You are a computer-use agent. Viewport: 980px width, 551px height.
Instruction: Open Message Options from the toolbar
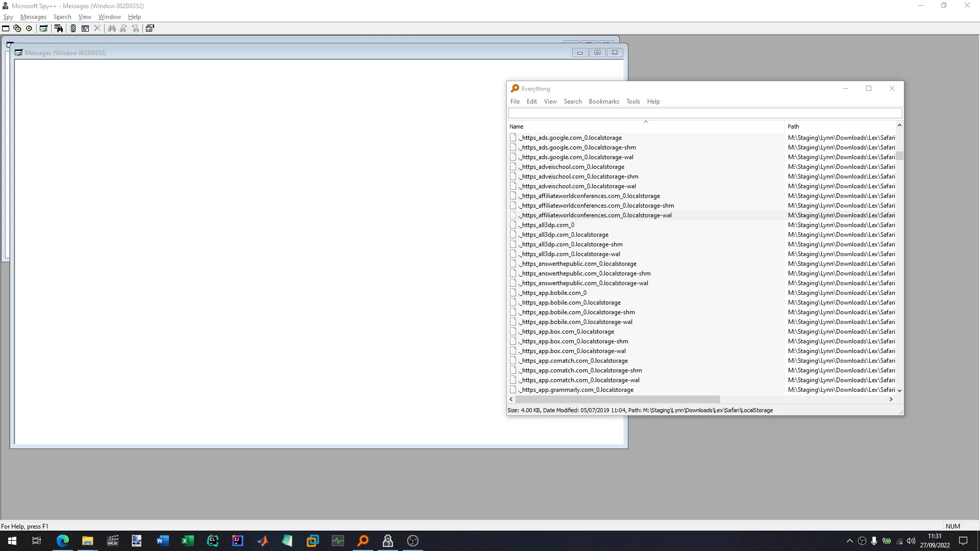(85, 28)
